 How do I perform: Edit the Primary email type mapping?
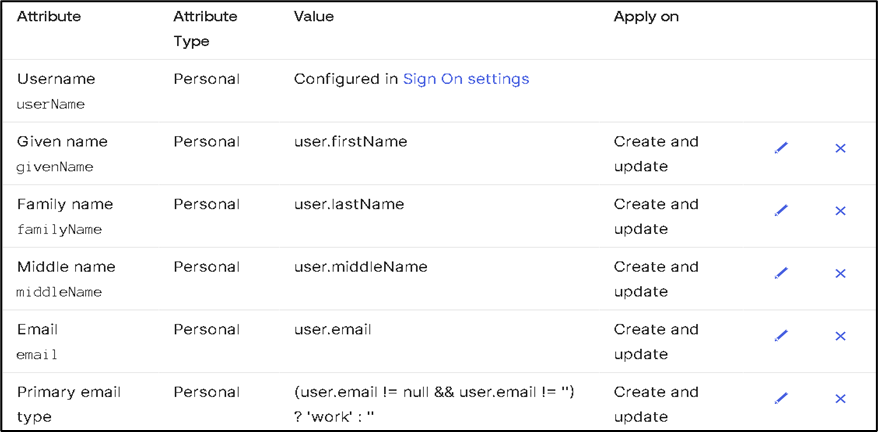click(x=781, y=398)
